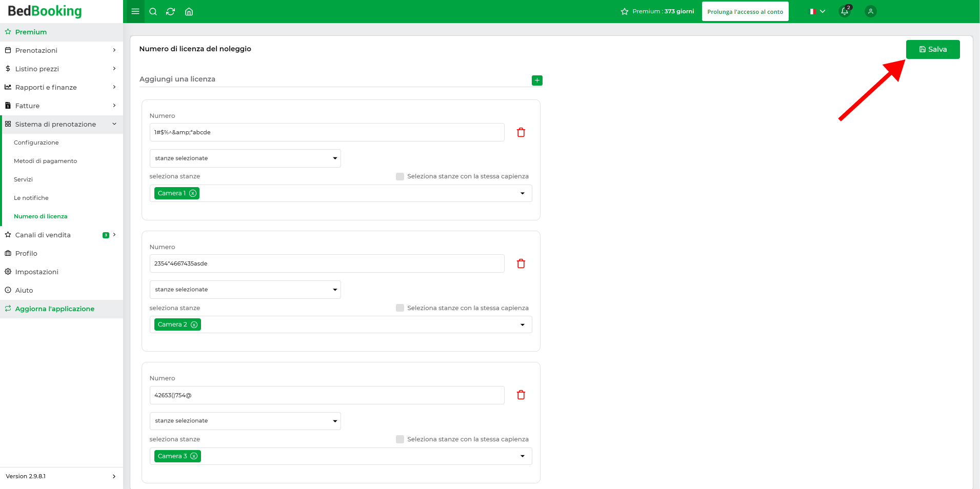Expand Prenotazioni sidebar menu
Image resolution: width=980 pixels, height=489 pixels.
62,50
